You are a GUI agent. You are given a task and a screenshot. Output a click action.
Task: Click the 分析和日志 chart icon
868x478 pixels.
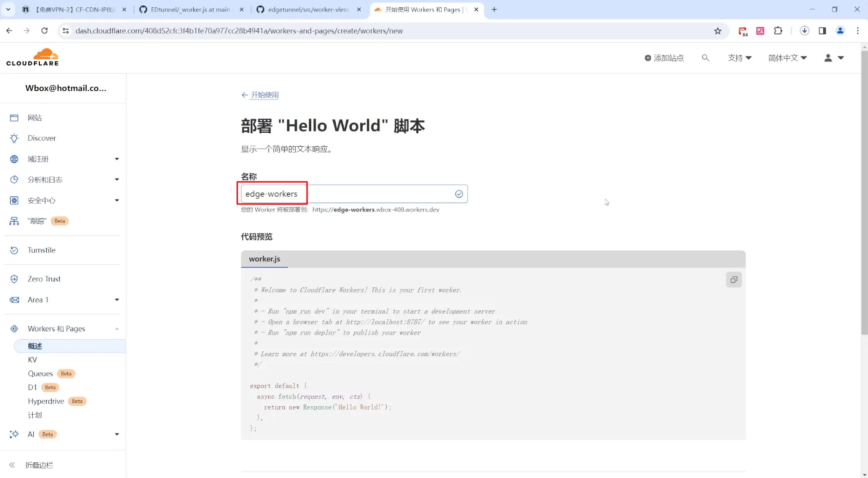14,180
